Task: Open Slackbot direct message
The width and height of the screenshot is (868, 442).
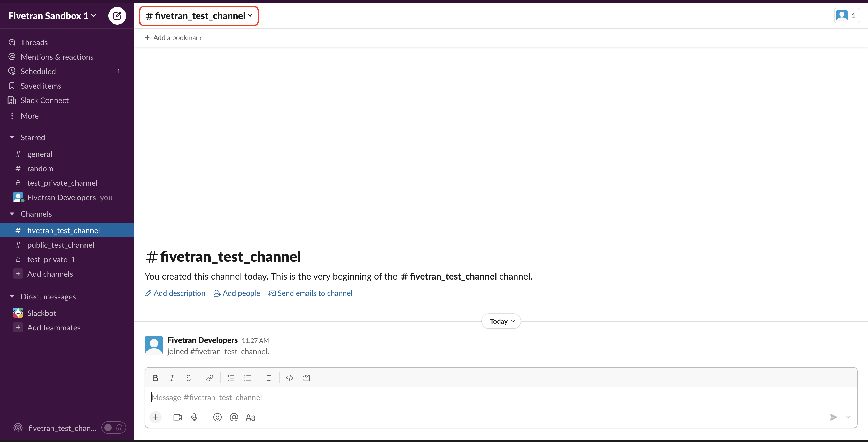Action: pos(67,313)
